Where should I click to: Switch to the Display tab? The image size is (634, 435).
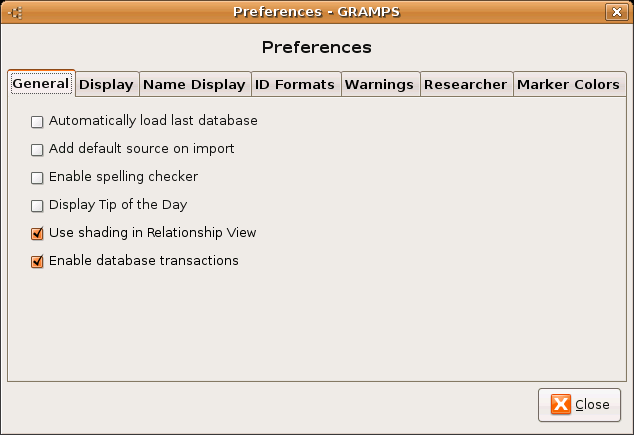[x=106, y=85]
